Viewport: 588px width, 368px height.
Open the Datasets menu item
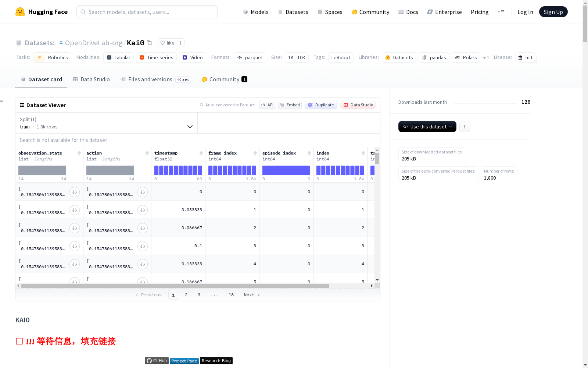click(x=293, y=12)
